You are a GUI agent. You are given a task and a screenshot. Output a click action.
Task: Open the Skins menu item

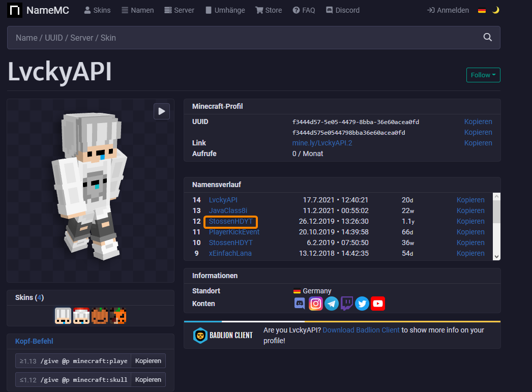(x=97, y=10)
